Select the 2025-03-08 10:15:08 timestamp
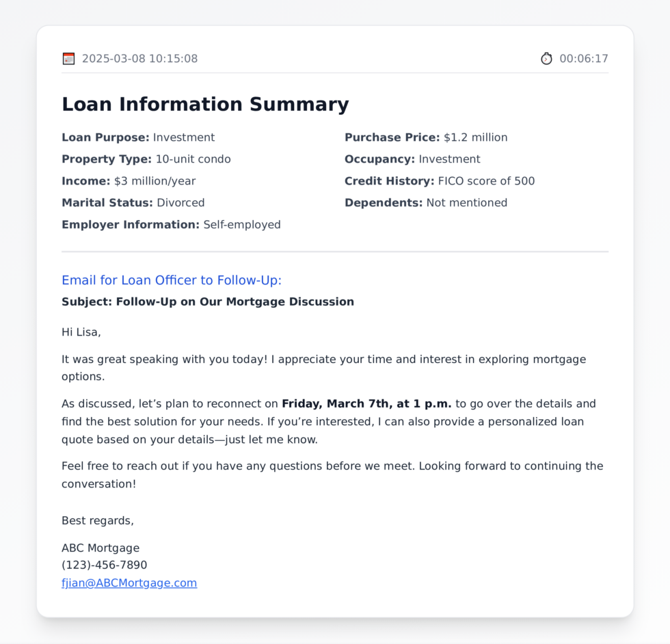This screenshot has height=644, width=670. coord(139,59)
